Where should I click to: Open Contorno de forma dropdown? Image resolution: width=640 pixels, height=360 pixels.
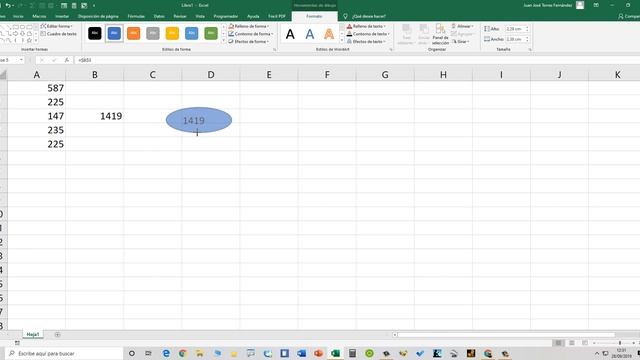251,34
